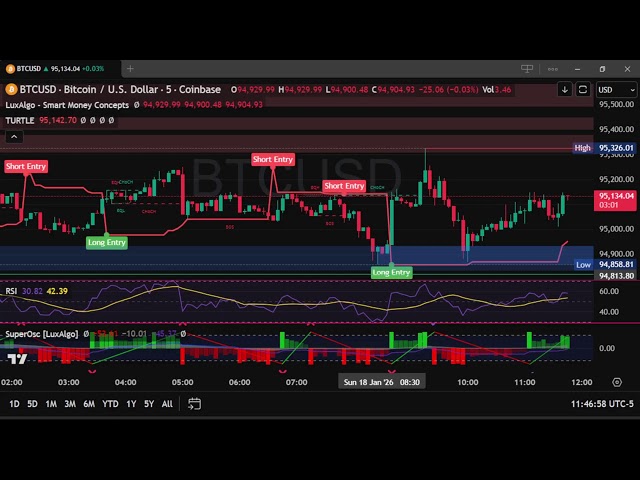This screenshot has width=640, height=480.
Task: Set chart range to 3M
Action: point(70,404)
